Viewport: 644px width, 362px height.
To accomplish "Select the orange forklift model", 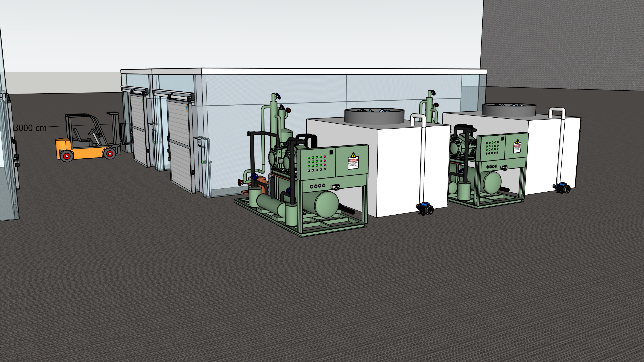I will [x=88, y=137].
